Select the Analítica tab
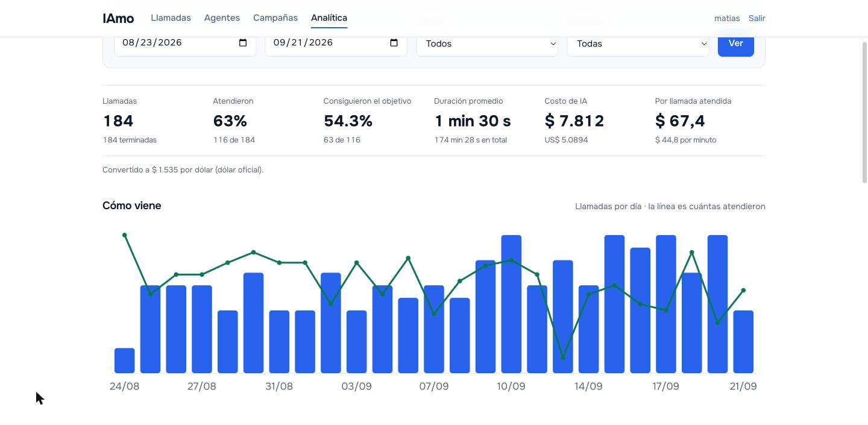This screenshot has height=425, width=868. [329, 18]
